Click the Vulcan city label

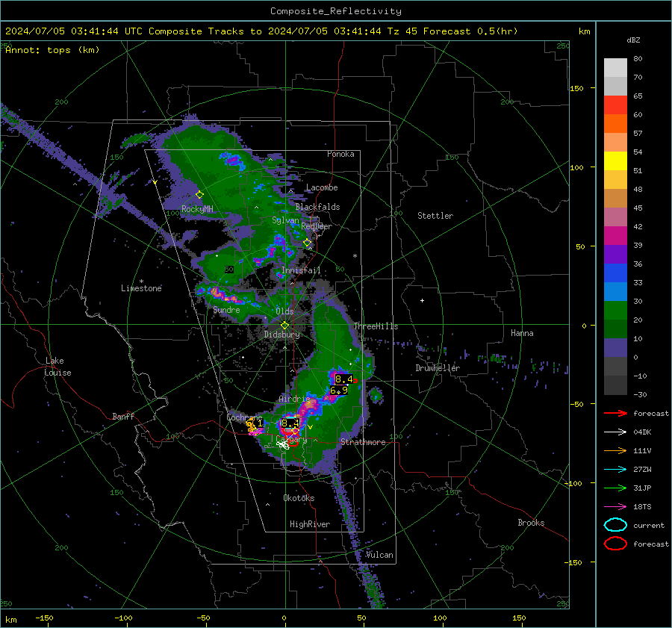tap(379, 555)
